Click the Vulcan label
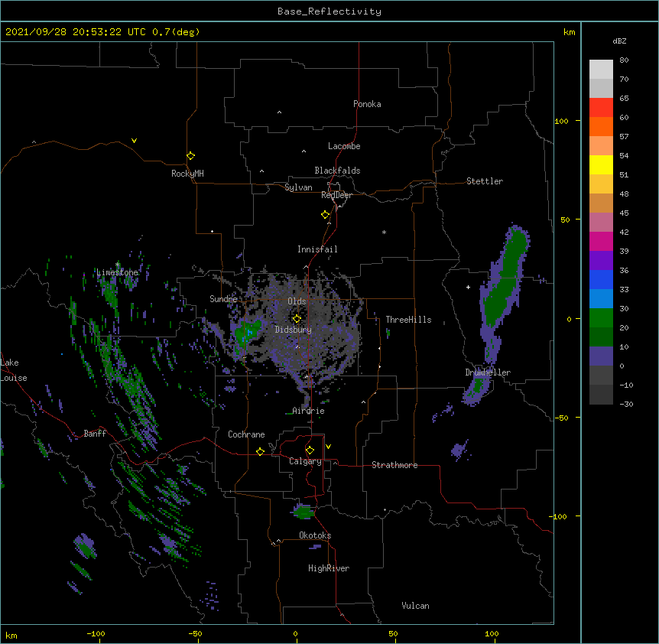The width and height of the screenshot is (659, 644). pos(415,606)
